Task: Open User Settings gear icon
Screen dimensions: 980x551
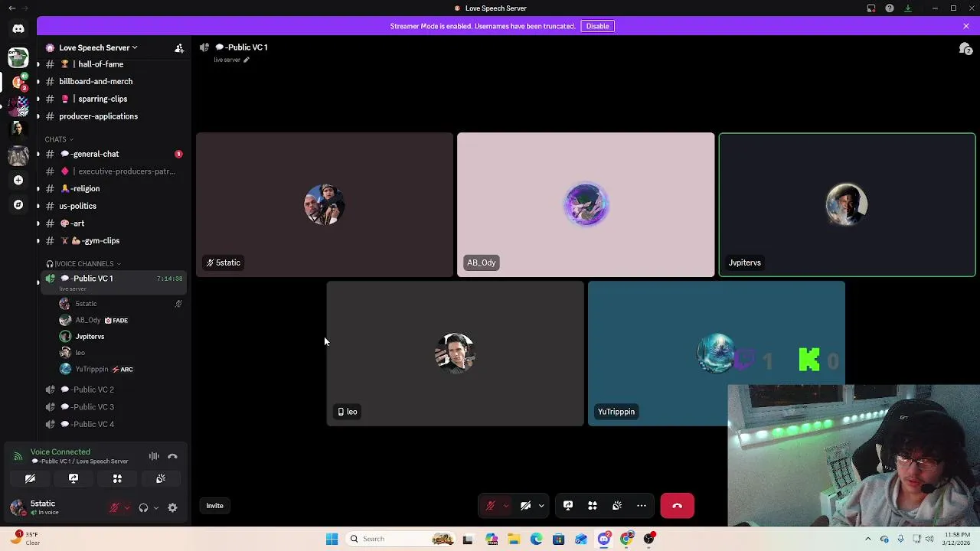Action: [x=172, y=507]
